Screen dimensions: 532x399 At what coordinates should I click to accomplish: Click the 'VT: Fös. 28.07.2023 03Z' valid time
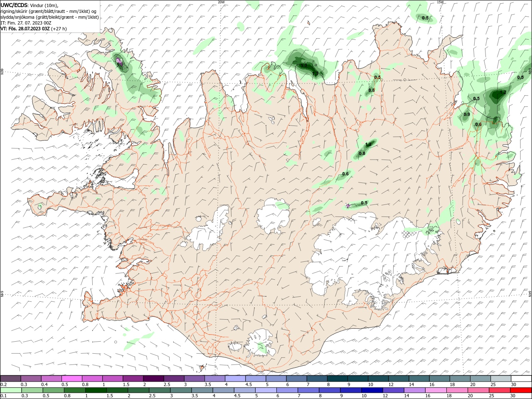tap(25, 29)
